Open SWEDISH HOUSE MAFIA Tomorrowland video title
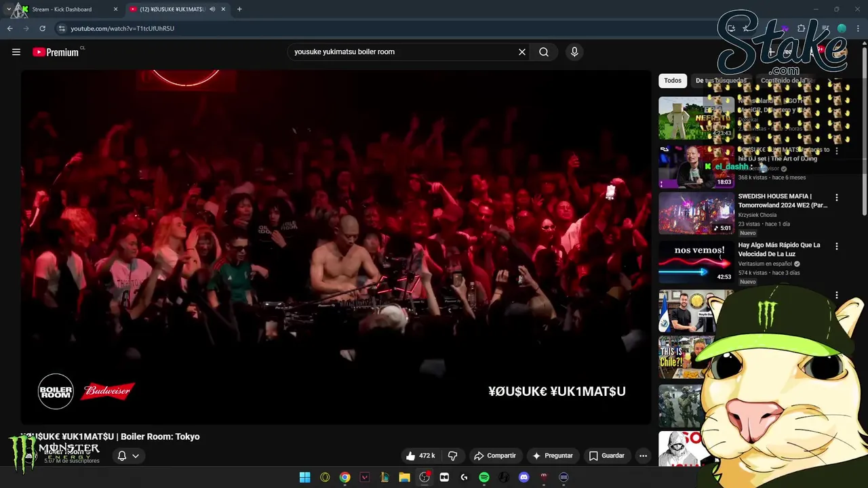Image resolution: width=868 pixels, height=488 pixels. pyautogui.click(x=783, y=201)
